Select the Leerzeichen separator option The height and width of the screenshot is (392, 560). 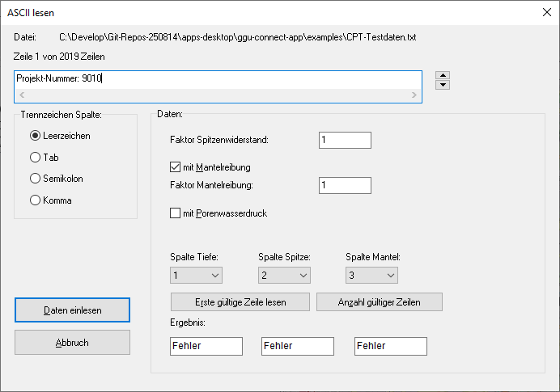coord(36,136)
